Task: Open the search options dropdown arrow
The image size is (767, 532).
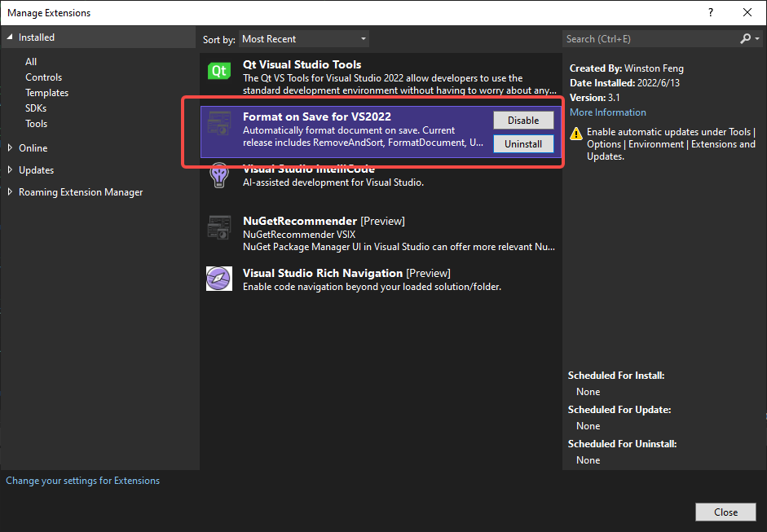Action: point(757,38)
